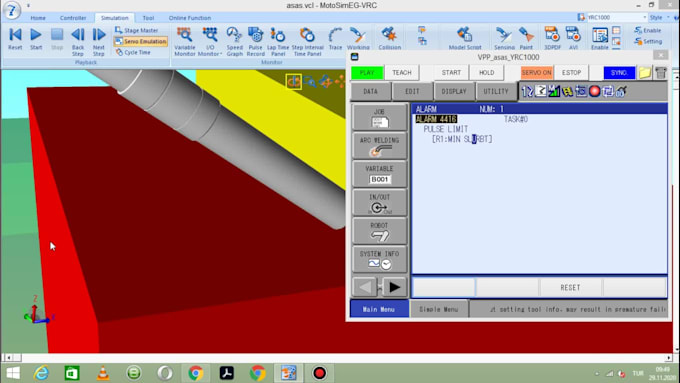The width and height of the screenshot is (680, 383).
Task: Click RESET to clear the alarm
Action: pos(570,288)
